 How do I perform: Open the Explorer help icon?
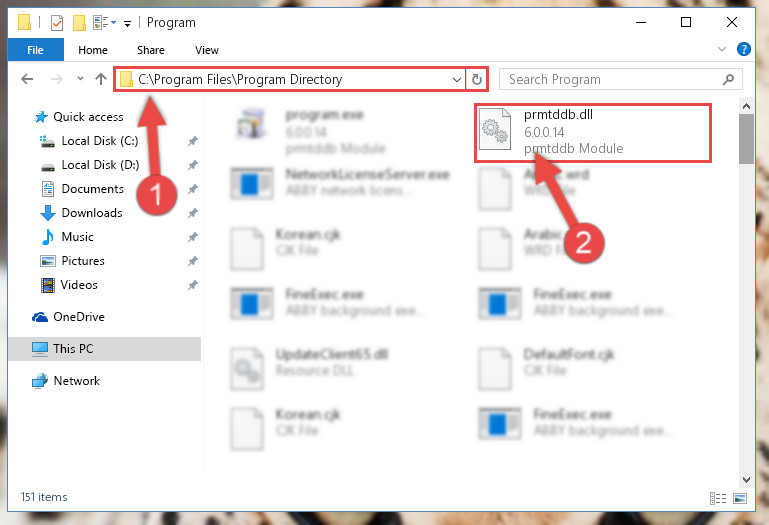click(743, 49)
